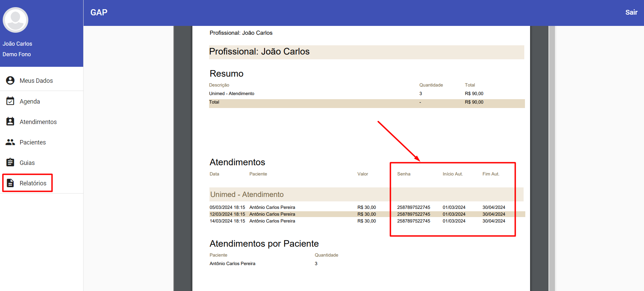
Task: Click the Sair logout button
Action: point(631,13)
